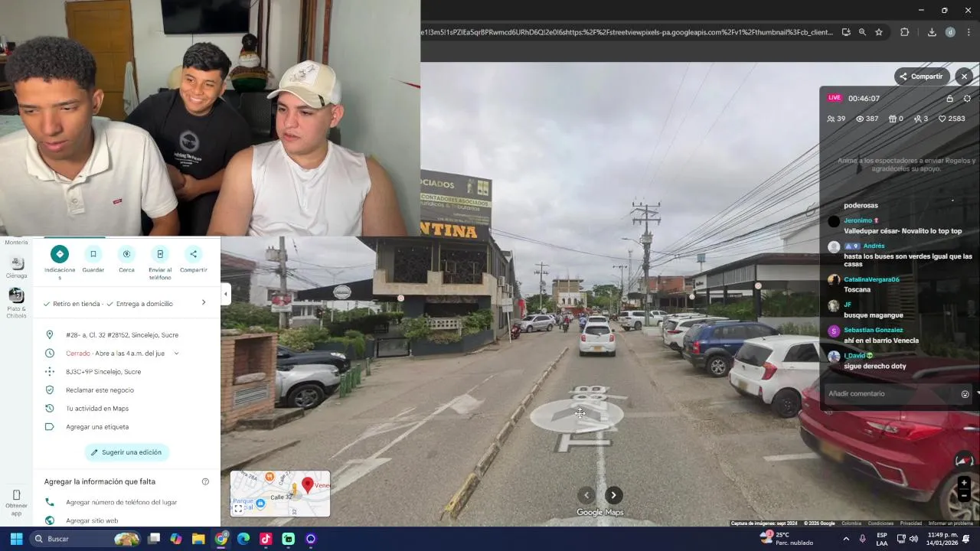The image size is (980, 551).
Task: Open the Chrome three-dot menu
Action: point(969,32)
